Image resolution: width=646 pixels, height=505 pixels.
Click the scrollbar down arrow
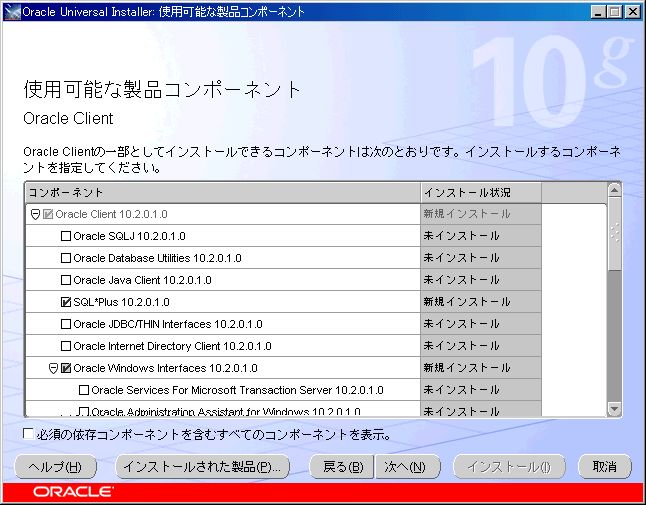click(x=614, y=409)
